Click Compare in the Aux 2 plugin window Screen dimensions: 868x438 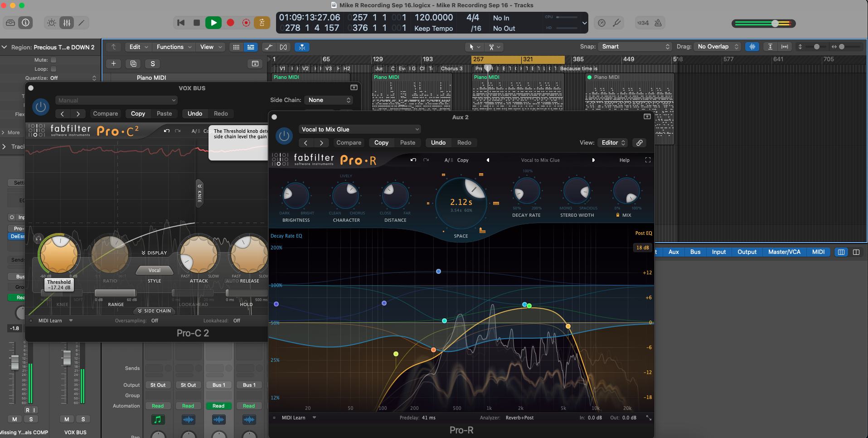coord(349,143)
